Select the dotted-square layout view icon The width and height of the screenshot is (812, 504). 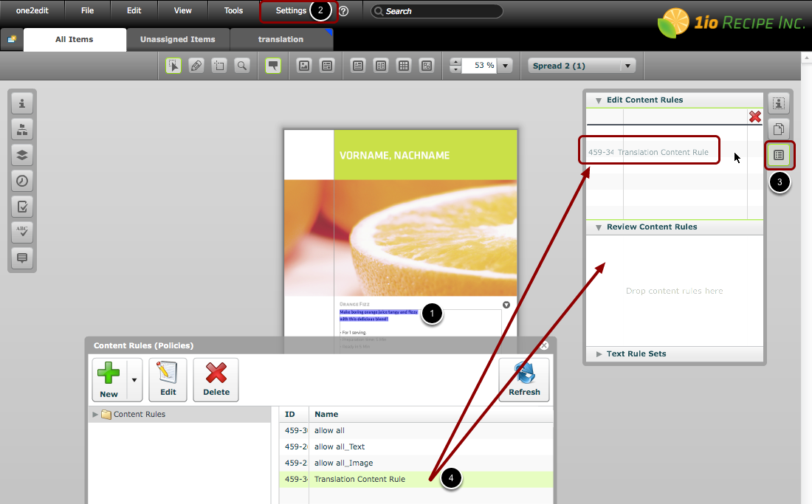426,66
